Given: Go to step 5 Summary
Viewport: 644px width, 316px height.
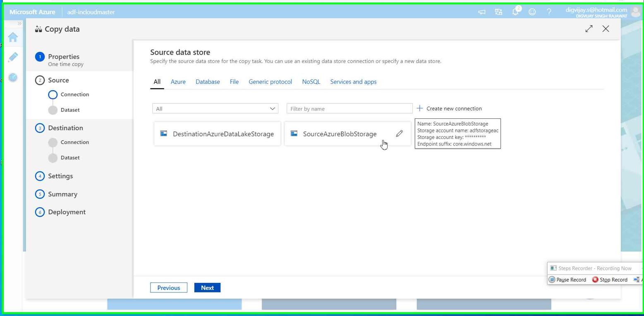Looking at the screenshot, I should click(56, 194).
